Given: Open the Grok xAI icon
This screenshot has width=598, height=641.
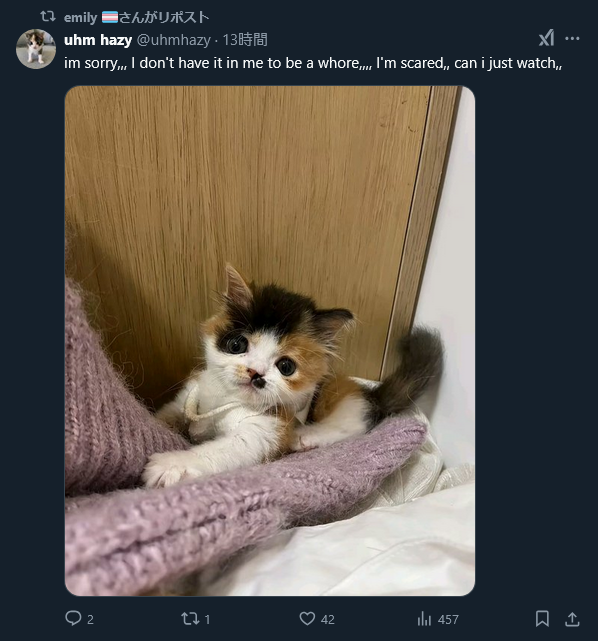Looking at the screenshot, I should click(546, 38).
